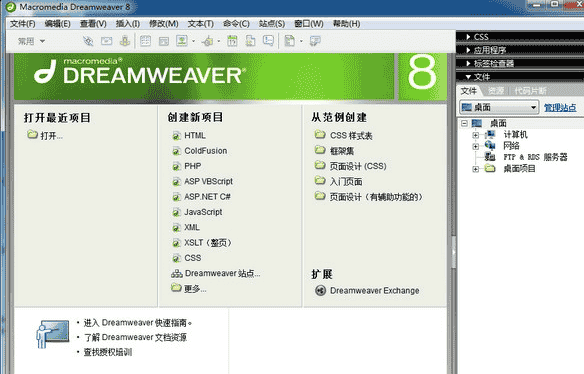Open the 文件(F) menu
This screenshot has height=374, width=584.
click(22, 24)
